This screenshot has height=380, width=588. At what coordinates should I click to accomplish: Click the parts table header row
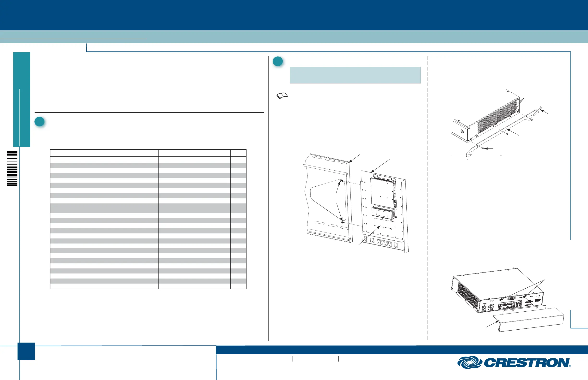point(148,153)
